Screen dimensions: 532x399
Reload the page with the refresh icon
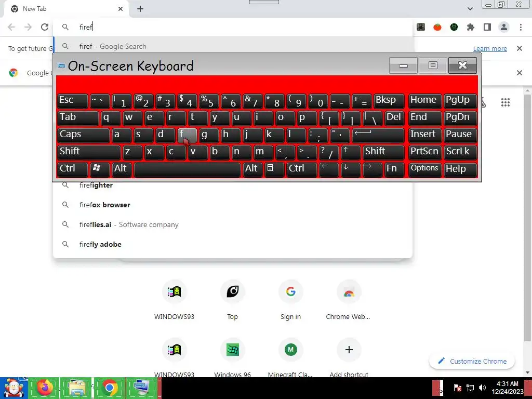(x=45, y=27)
